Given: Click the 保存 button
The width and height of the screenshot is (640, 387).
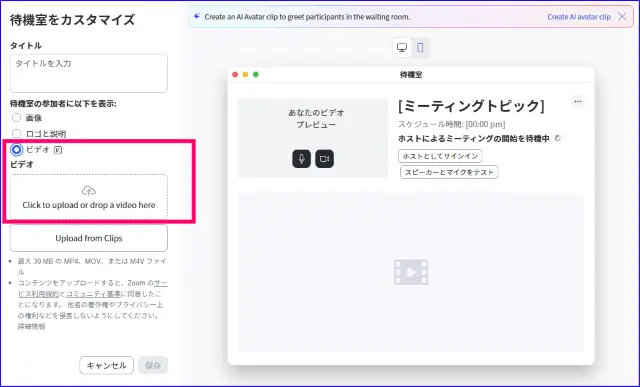Looking at the screenshot, I should (x=153, y=365).
